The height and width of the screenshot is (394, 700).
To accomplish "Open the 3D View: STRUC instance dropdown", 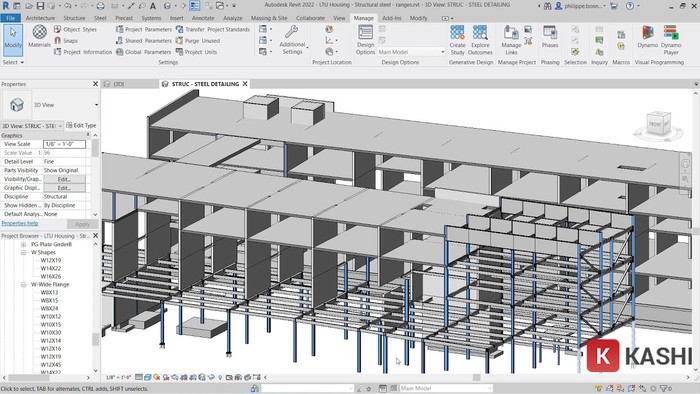I will click(32, 126).
